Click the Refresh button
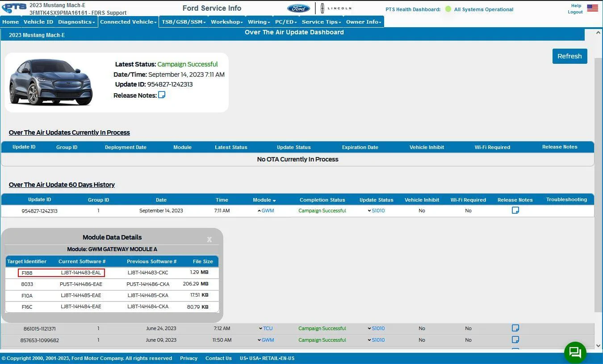603x364 pixels. click(569, 56)
